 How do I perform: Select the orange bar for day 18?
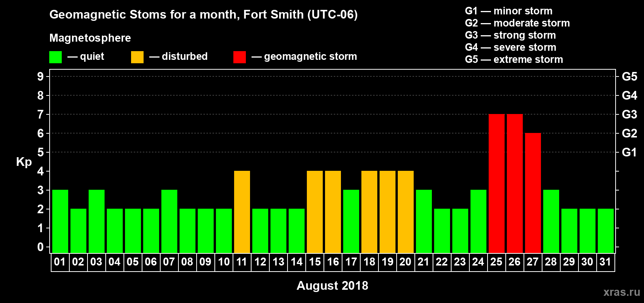(369, 212)
